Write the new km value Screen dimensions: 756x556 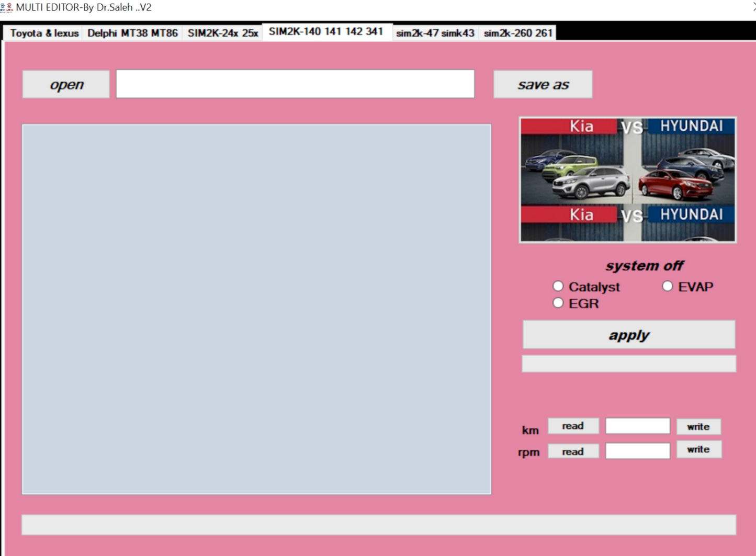click(698, 426)
